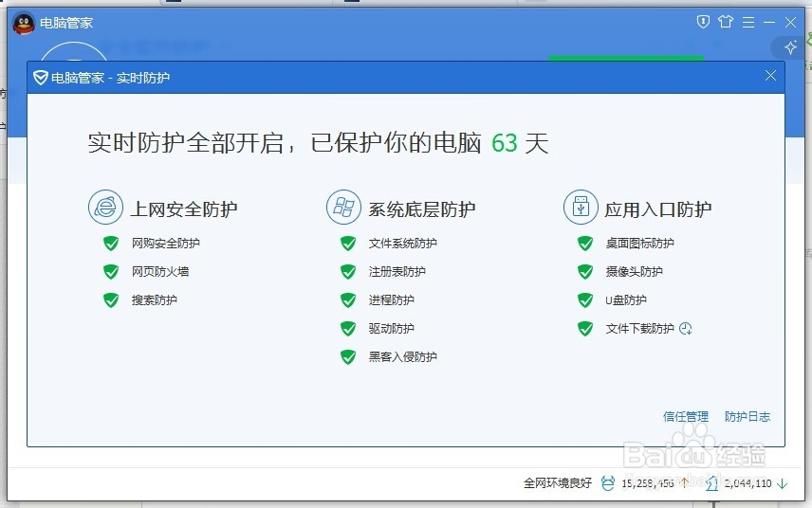
Task: Click the 进程防护 label
Action: coord(392,300)
